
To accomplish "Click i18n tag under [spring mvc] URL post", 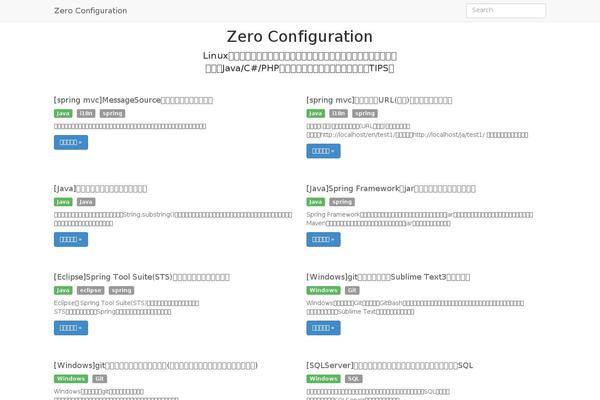I will click(339, 114).
